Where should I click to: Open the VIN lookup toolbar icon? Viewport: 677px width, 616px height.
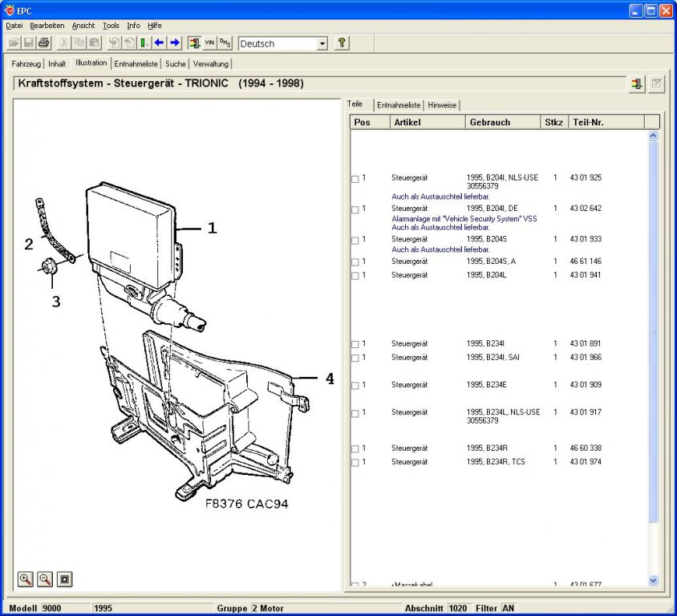pyautogui.click(x=209, y=43)
